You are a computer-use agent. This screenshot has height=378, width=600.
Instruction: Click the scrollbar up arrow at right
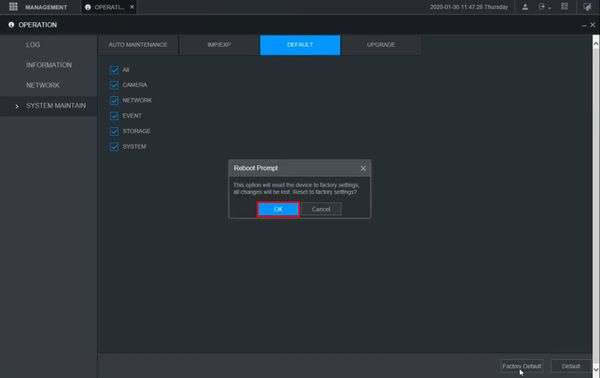[x=596, y=44]
